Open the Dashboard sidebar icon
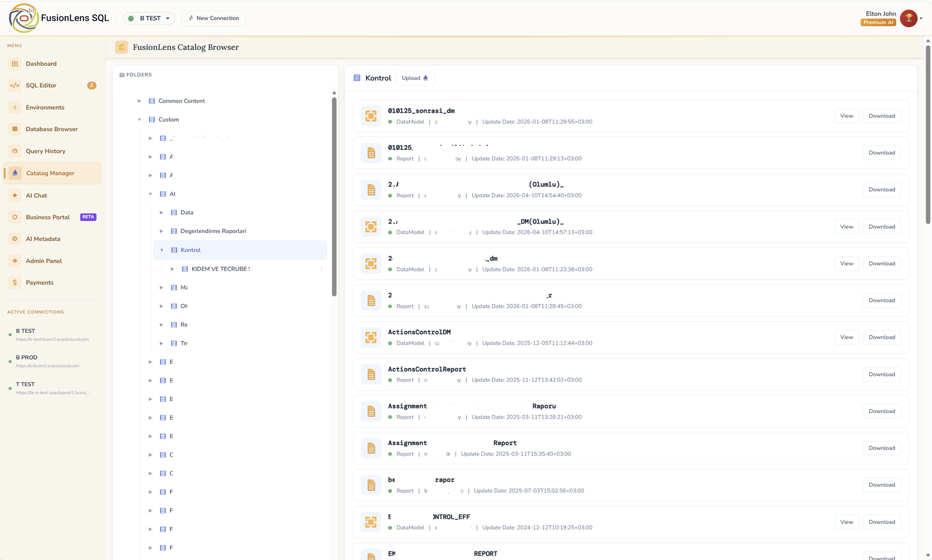The height and width of the screenshot is (560, 932). click(15, 64)
